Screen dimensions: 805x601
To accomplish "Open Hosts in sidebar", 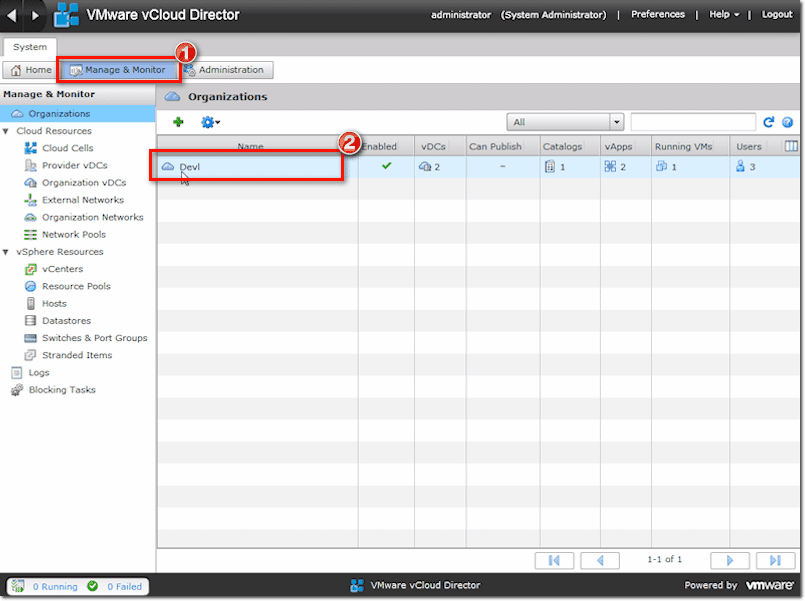I will point(54,303).
